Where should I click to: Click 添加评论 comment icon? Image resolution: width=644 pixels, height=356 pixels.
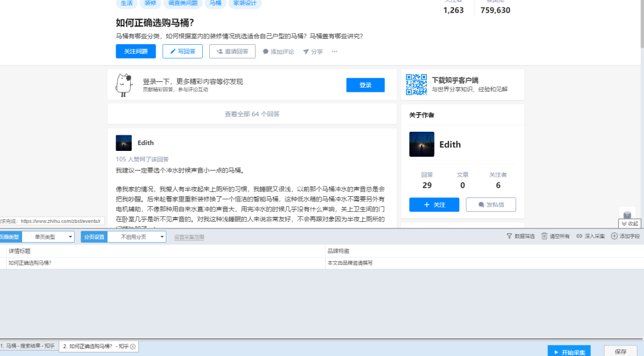click(x=266, y=52)
